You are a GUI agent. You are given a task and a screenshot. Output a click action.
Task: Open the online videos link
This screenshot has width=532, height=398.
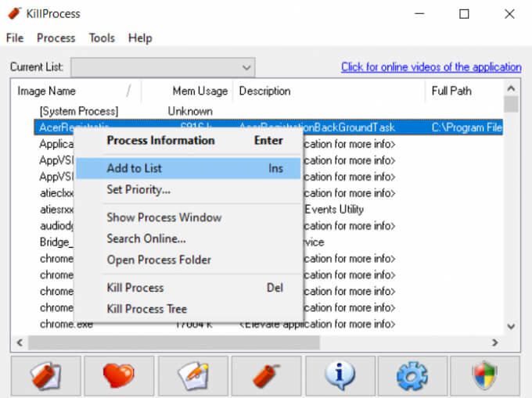click(x=431, y=67)
